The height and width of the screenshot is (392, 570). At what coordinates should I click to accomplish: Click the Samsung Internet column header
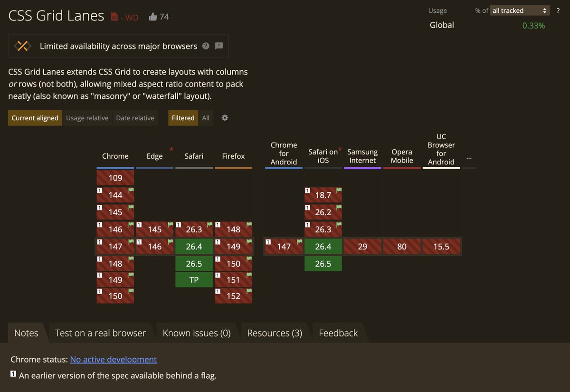tap(362, 156)
